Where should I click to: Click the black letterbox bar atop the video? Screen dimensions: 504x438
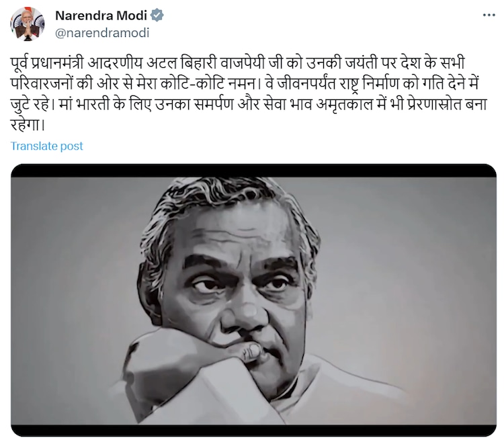(253, 171)
